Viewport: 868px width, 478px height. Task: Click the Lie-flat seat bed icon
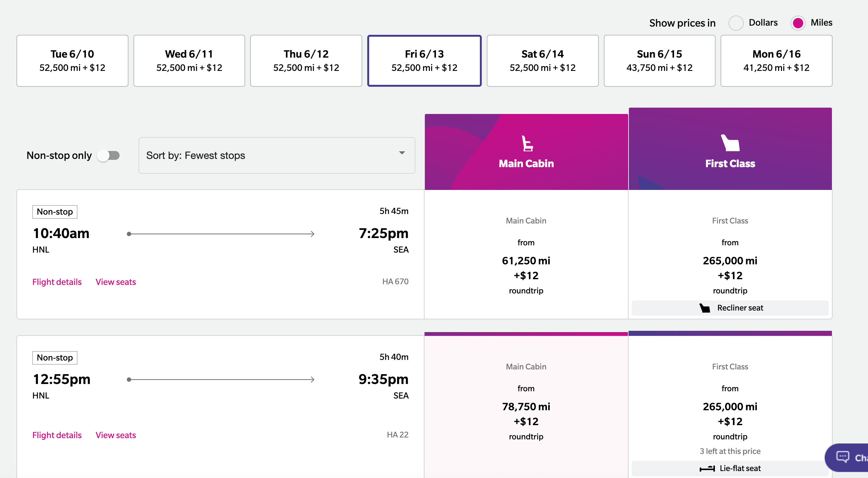pyautogui.click(x=707, y=468)
